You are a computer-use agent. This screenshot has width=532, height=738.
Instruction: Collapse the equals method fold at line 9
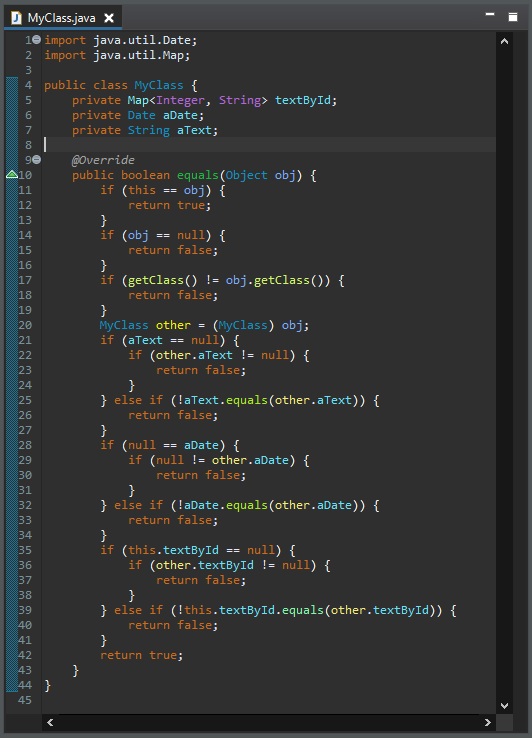point(37,160)
